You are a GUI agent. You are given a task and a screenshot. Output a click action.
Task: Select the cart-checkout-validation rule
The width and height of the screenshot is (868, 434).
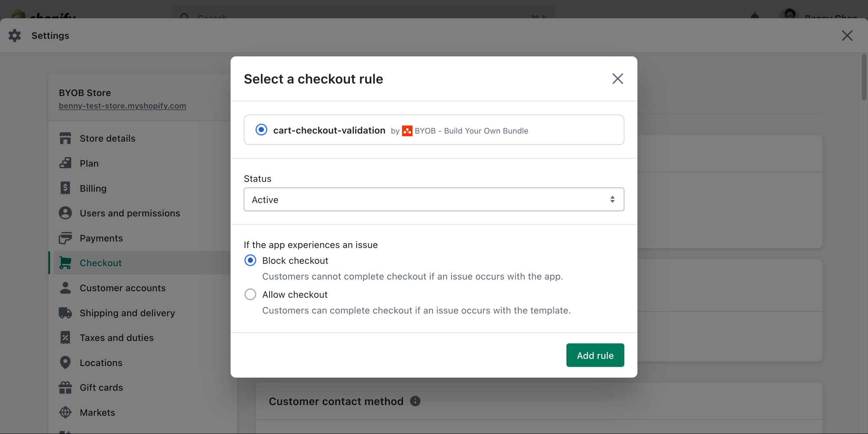click(x=261, y=130)
